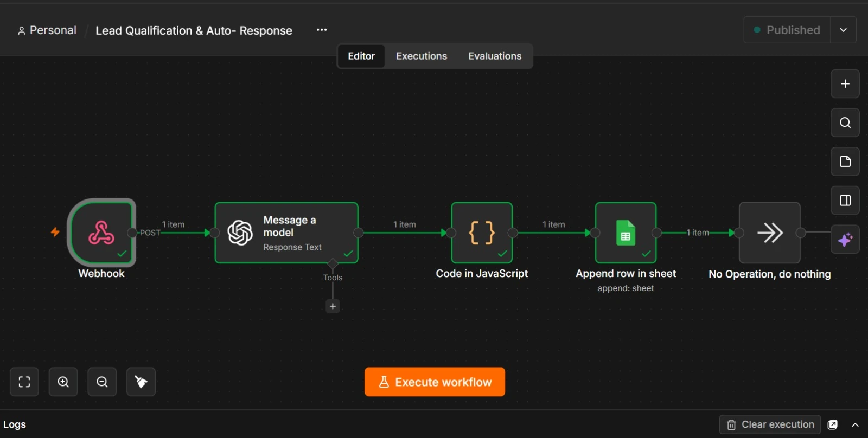Click the No Operation node output connector
The width and height of the screenshot is (868, 438).
[x=801, y=233]
